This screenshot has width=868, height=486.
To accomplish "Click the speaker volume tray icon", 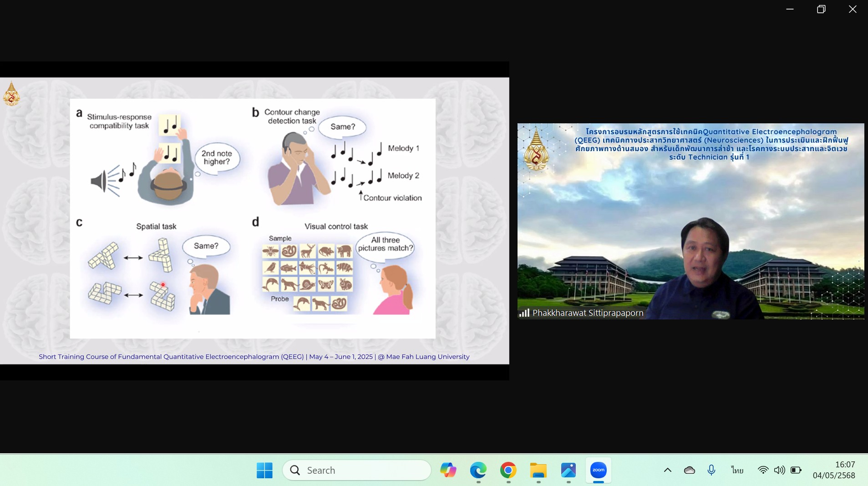I will pos(779,470).
